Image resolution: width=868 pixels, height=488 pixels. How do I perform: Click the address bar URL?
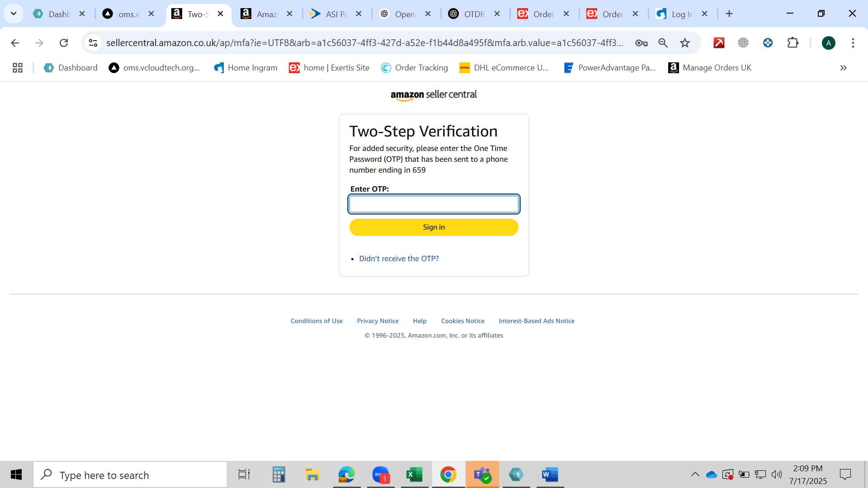point(364,43)
